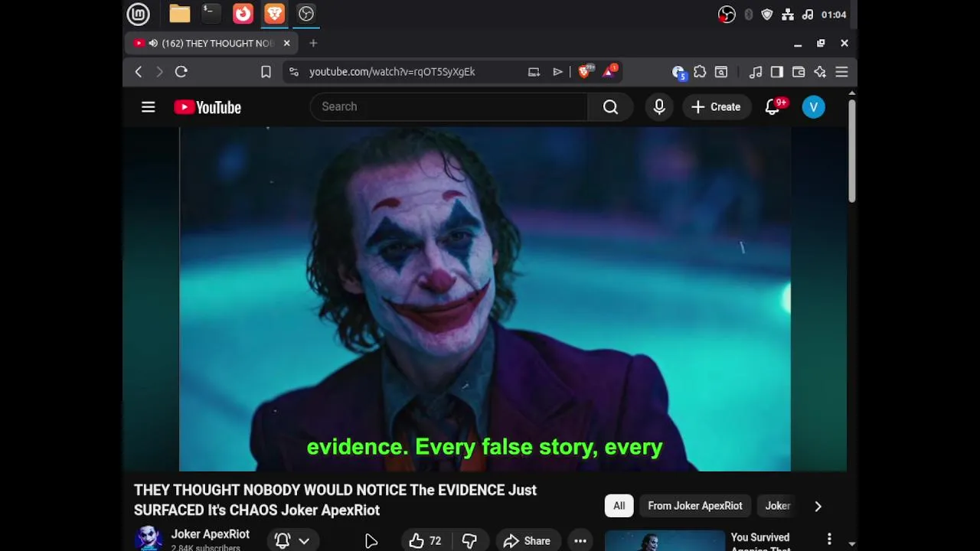Show more filter chips with right arrow
This screenshot has height=551, width=980.
[818, 506]
